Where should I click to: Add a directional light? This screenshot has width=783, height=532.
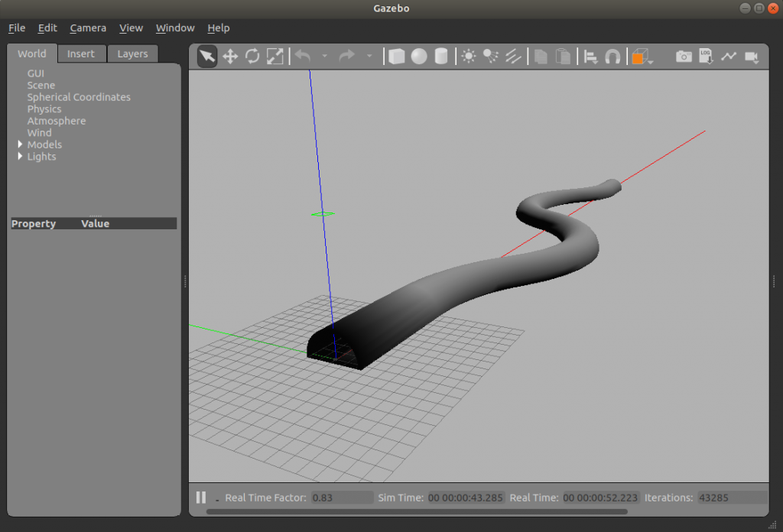tap(513, 57)
